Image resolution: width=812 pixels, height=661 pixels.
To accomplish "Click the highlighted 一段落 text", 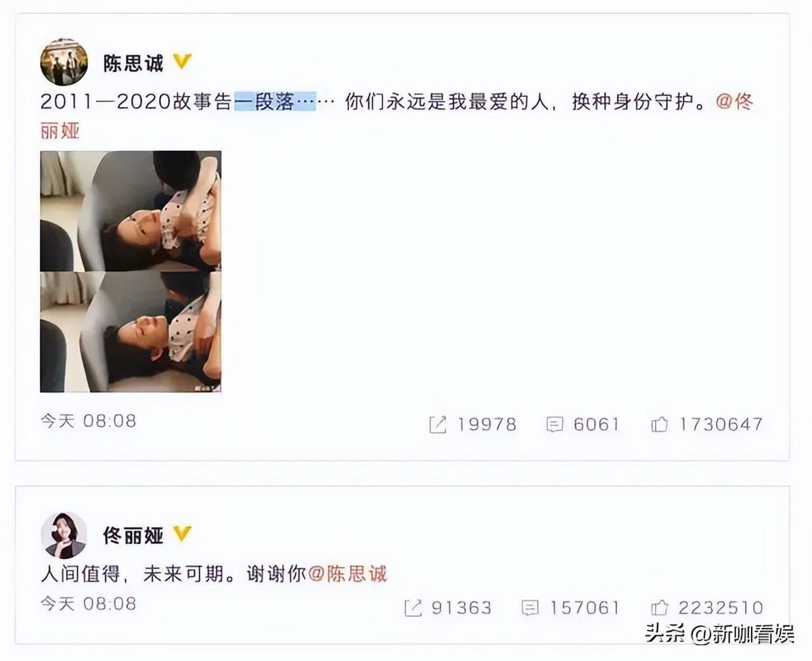I will pos(275,102).
